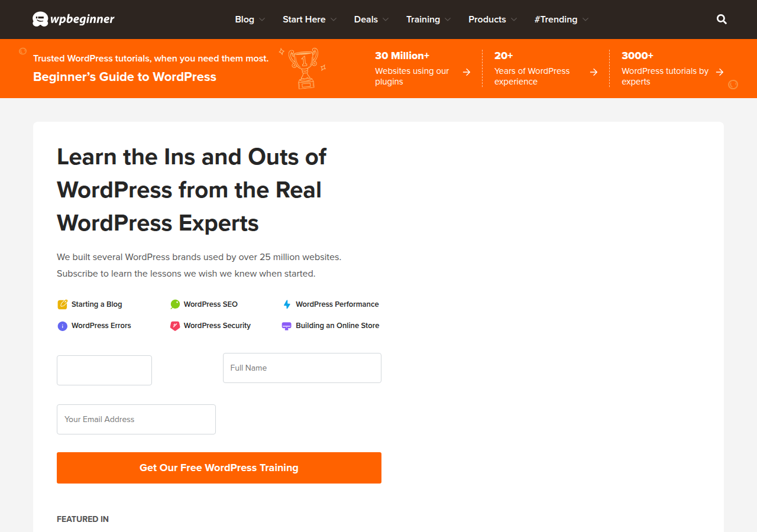Click Get Our Free WordPress Training button
Viewport: 757px width, 532px height.
[x=219, y=468]
